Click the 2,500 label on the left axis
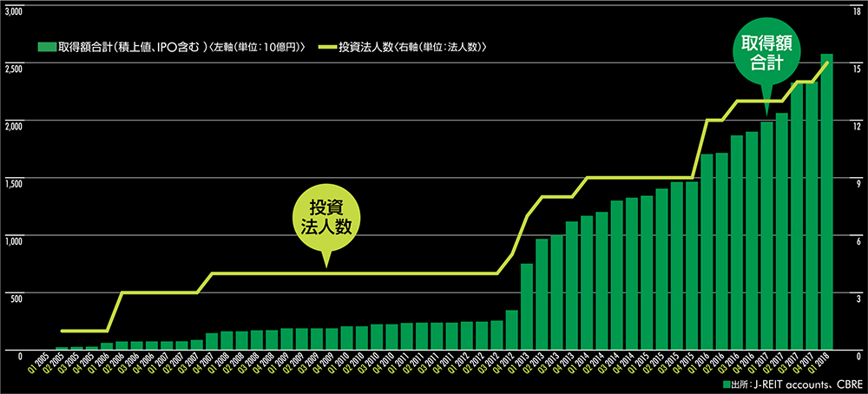 point(16,67)
